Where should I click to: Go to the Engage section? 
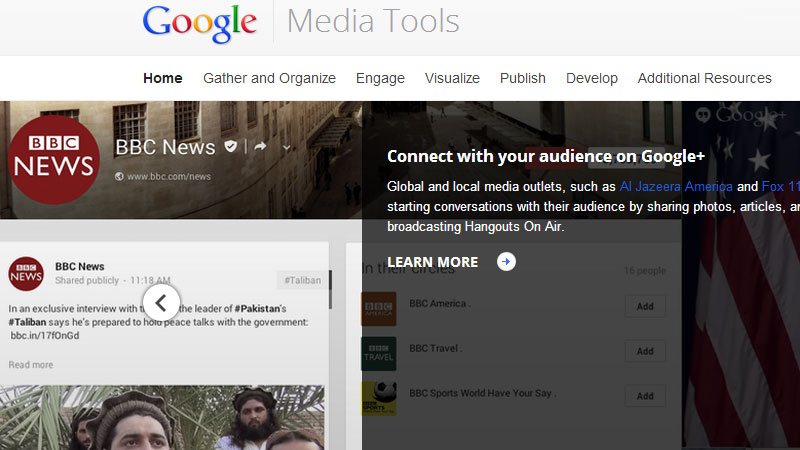pyautogui.click(x=380, y=78)
